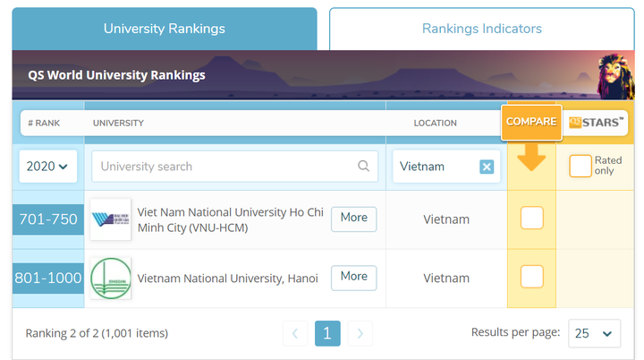Click Vietnam location cell in Hanoi row
644x360 pixels.
click(446, 279)
